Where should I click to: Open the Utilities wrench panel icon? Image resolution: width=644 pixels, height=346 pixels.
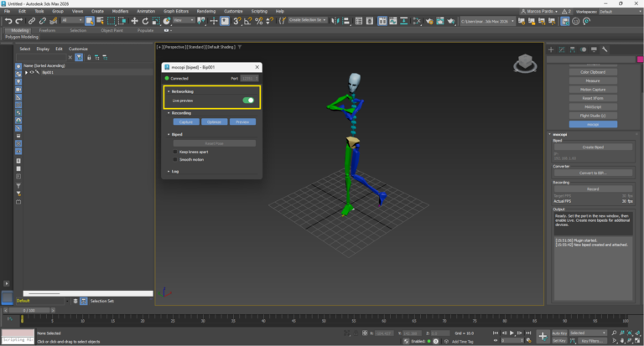click(605, 49)
